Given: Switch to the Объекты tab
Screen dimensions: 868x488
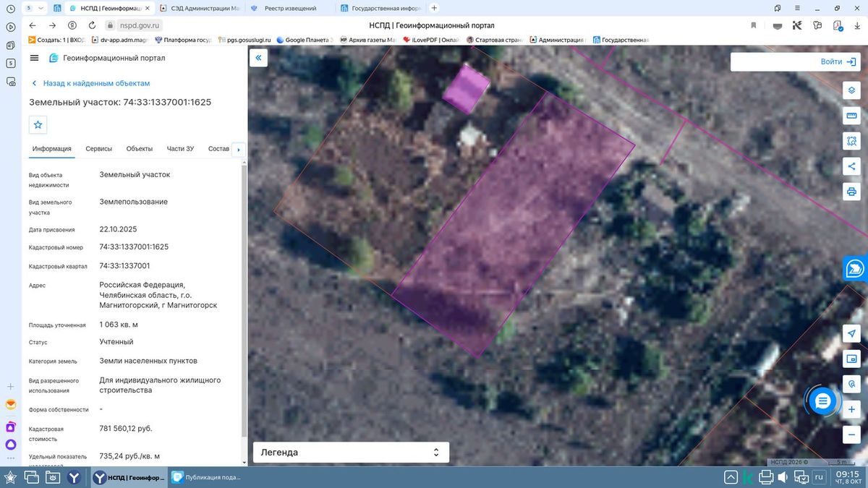Looking at the screenshot, I should 140,149.
